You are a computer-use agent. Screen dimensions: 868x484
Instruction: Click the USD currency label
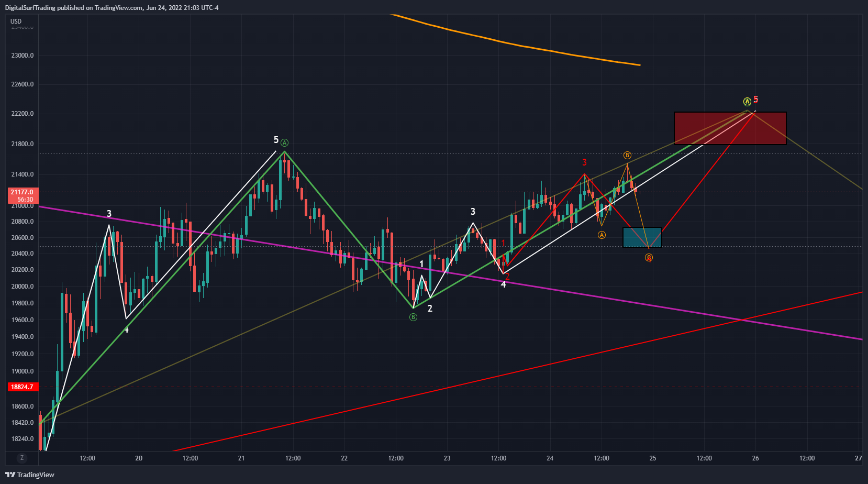(x=16, y=21)
